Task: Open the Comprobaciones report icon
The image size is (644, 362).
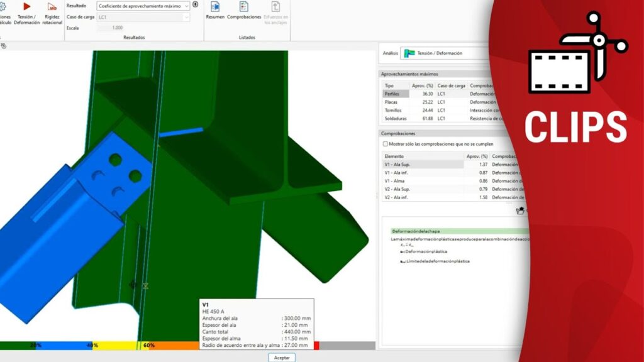Action: pos(244,8)
